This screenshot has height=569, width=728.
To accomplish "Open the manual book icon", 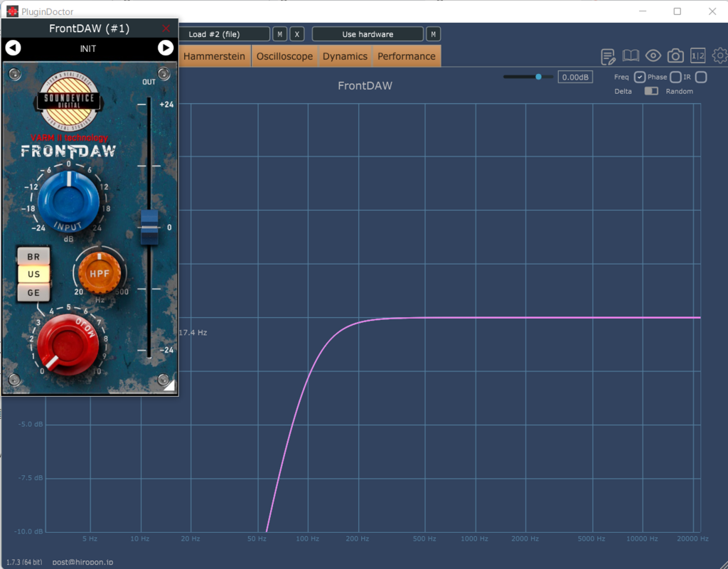I will [x=631, y=56].
